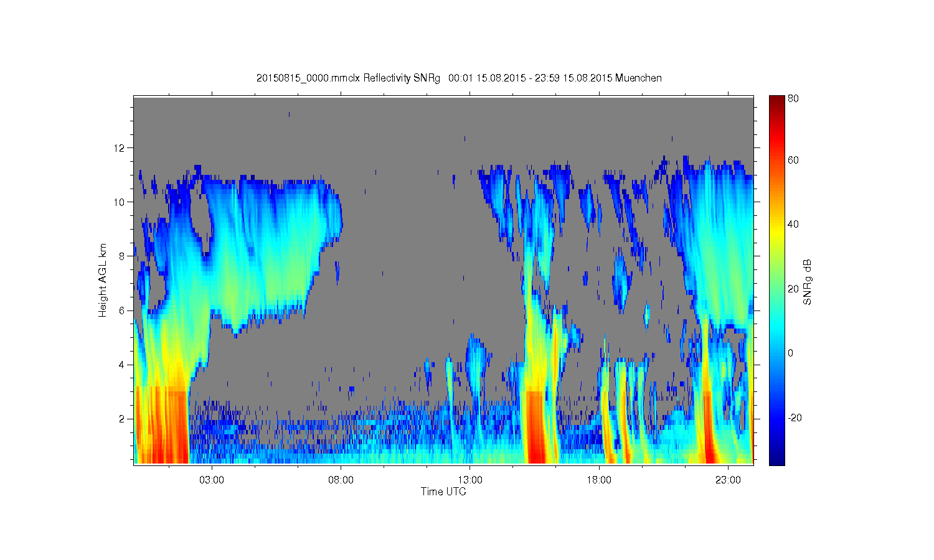Click the height tick label 4
Image resolution: width=934 pixels, height=560 pixels.
123,365
